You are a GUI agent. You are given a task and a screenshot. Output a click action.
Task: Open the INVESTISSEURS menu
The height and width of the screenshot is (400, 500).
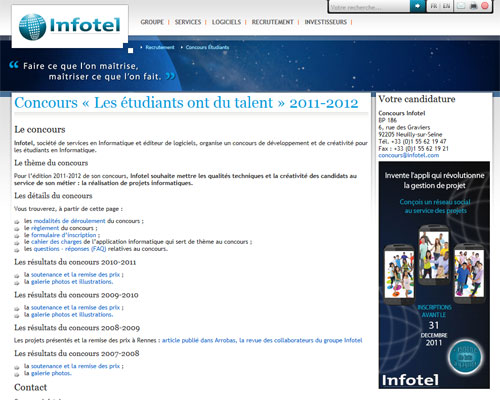[x=326, y=22]
